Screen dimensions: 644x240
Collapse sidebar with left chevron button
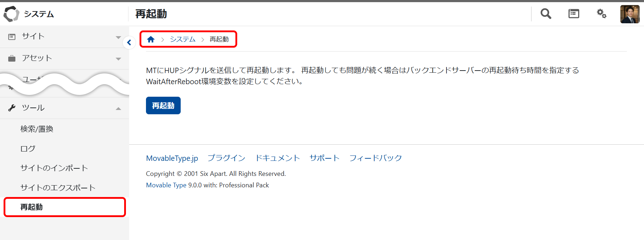pyautogui.click(x=129, y=43)
